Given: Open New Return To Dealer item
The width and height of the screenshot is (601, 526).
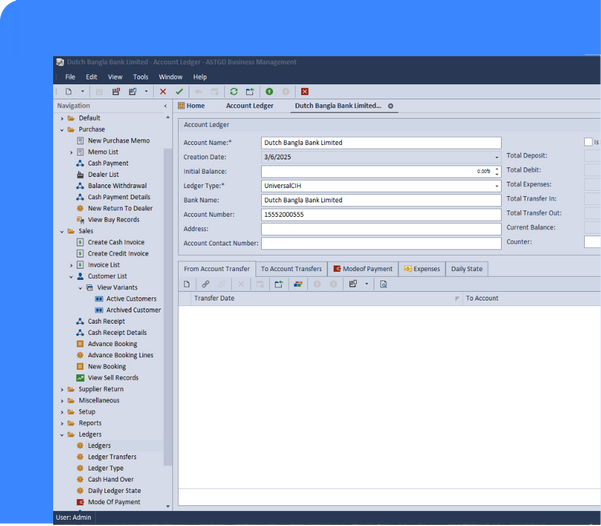Looking at the screenshot, I should [x=120, y=209].
